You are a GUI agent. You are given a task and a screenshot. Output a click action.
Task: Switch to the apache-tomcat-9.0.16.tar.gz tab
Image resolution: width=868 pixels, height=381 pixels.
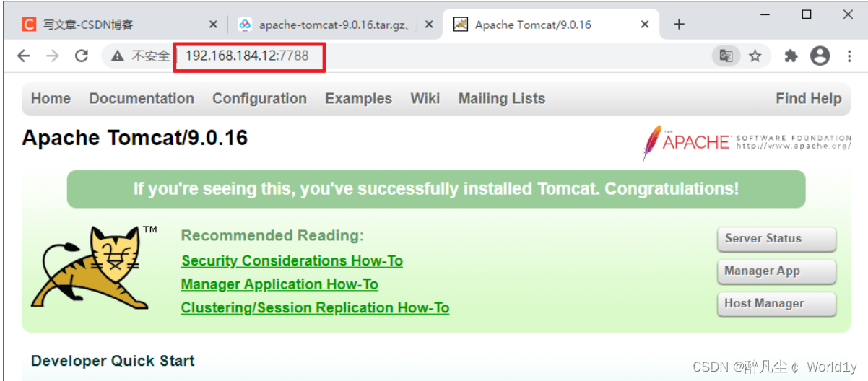pos(334,25)
